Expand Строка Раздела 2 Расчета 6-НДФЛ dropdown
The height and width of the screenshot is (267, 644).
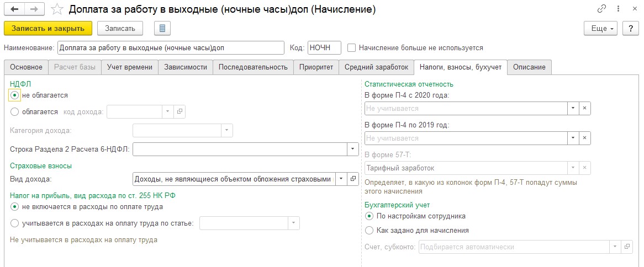coord(352,149)
